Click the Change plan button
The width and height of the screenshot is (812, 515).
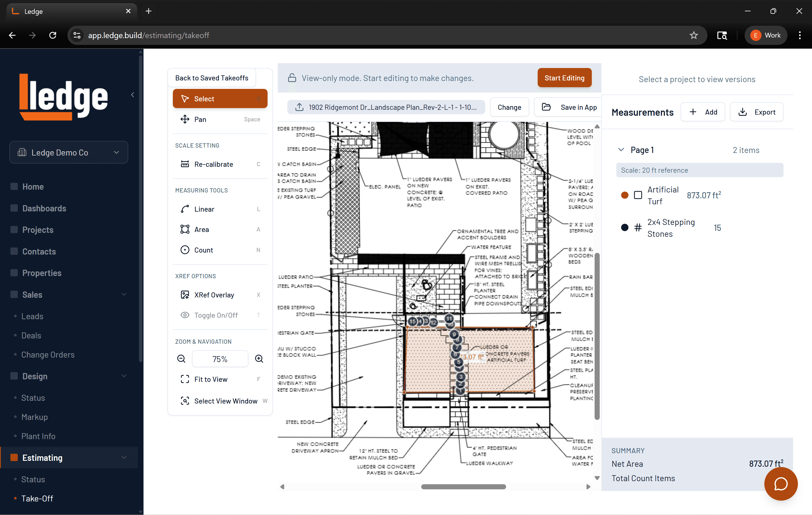click(509, 107)
